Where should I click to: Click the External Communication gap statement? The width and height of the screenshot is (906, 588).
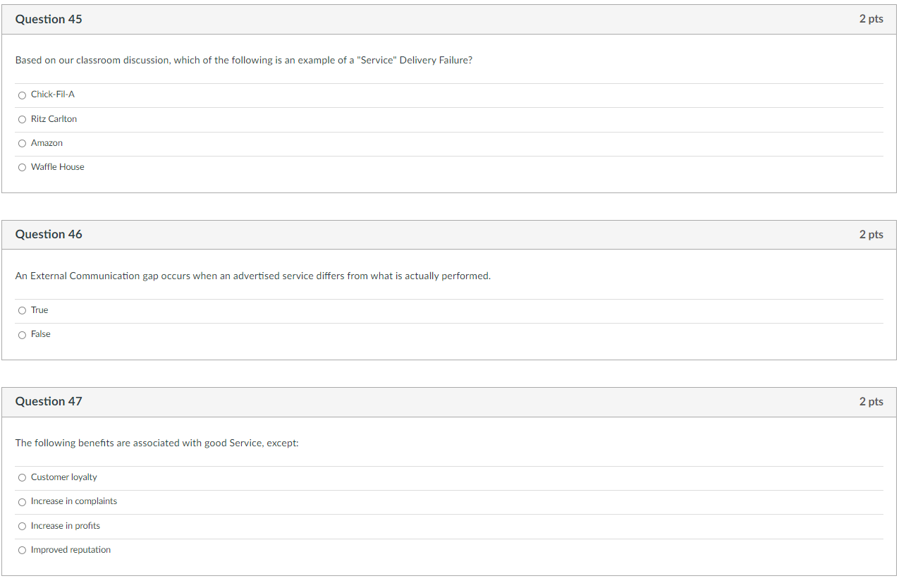tap(253, 276)
